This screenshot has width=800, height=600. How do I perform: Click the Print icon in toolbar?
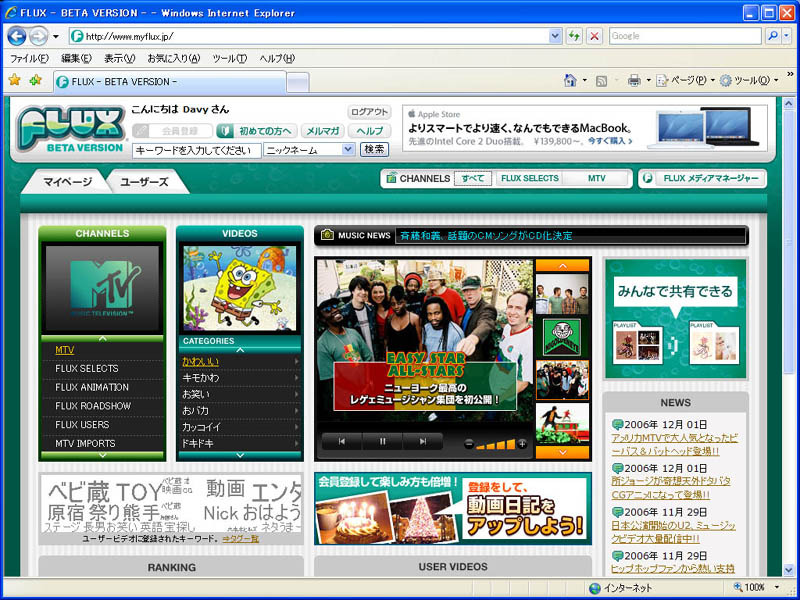point(634,81)
